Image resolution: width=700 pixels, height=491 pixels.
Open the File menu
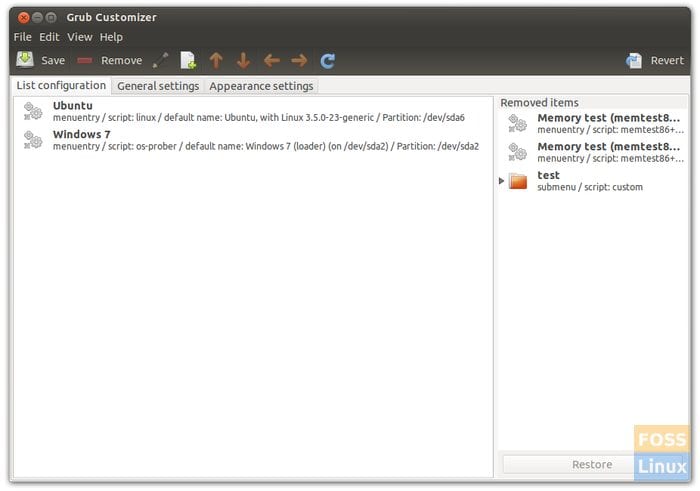(x=23, y=37)
